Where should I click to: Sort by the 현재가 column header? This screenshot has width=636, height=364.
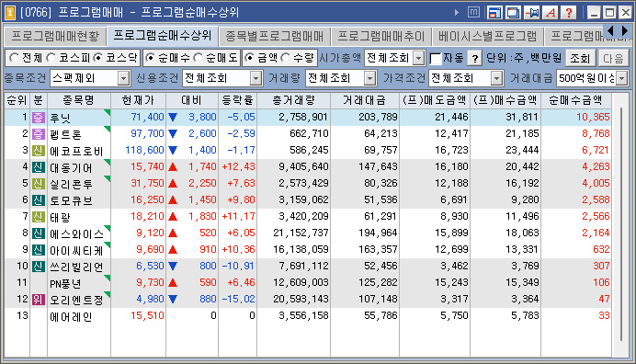(138, 100)
